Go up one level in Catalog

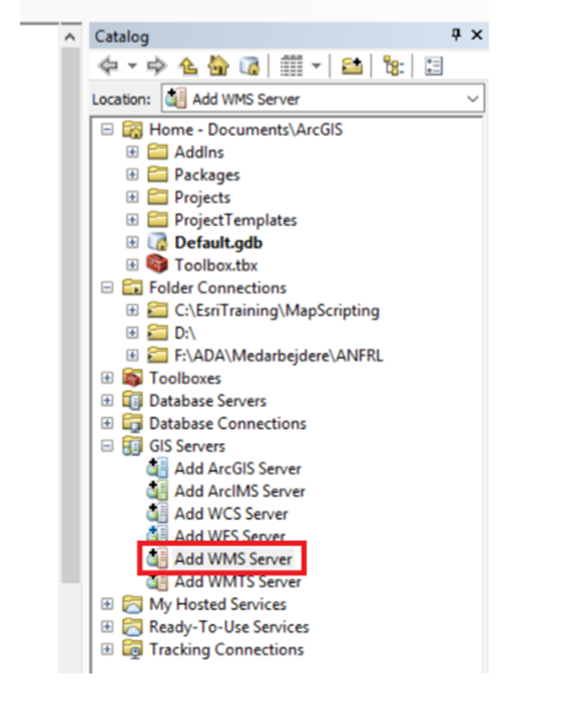(x=189, y=66)
